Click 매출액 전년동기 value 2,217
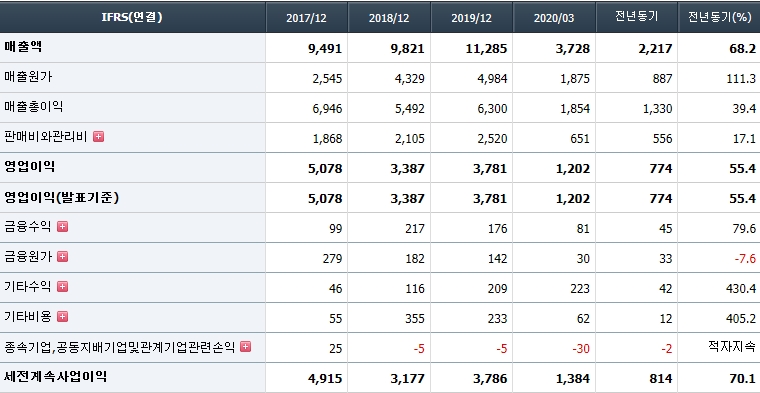This screenshot has height=393, width=760. coord(655,48)
